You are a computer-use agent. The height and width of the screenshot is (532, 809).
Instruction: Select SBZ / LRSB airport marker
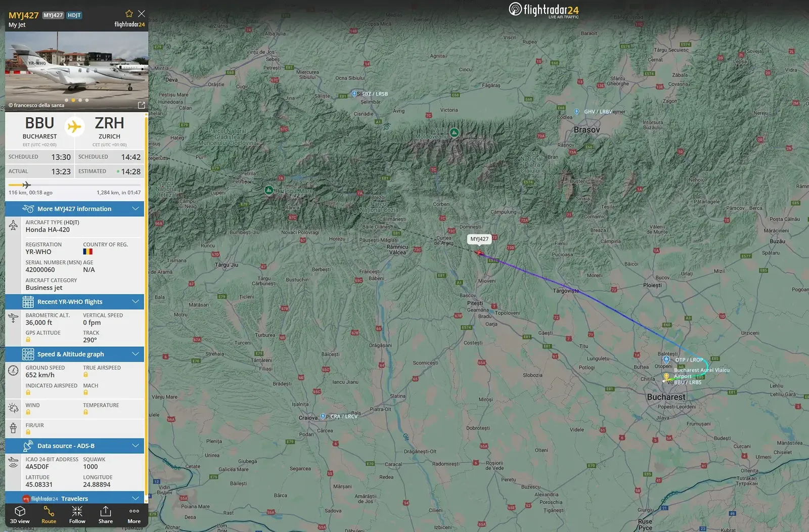[x=354, y=94]
